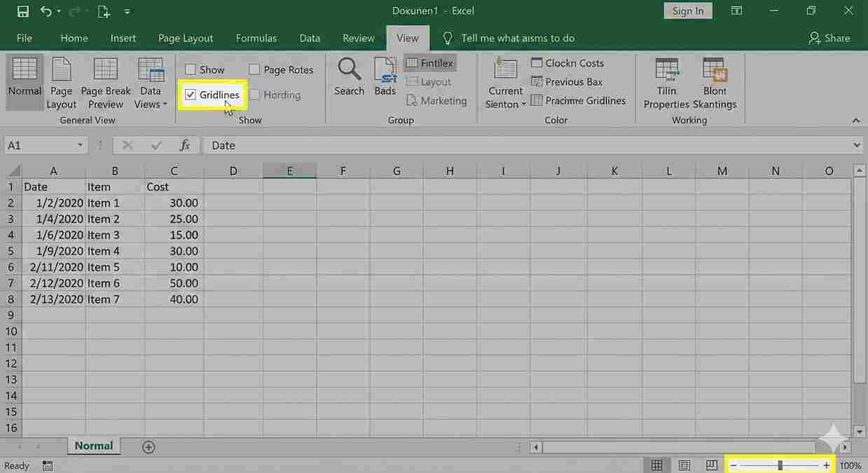
Task: Click the Search magnifier icon
Action: tap(349, 70)
